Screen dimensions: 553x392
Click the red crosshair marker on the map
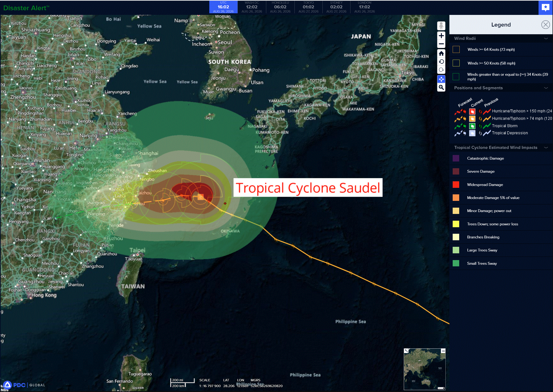pyautogui.click(x=225, y=203)
